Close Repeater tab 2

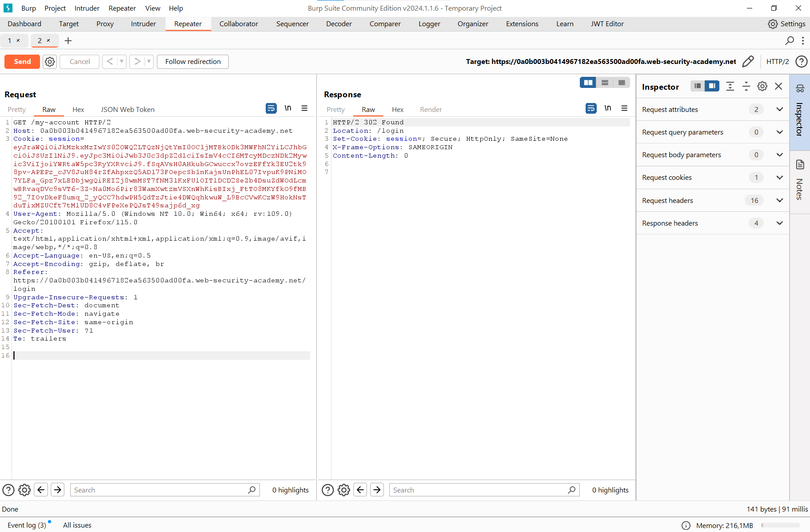click(48, 40)
